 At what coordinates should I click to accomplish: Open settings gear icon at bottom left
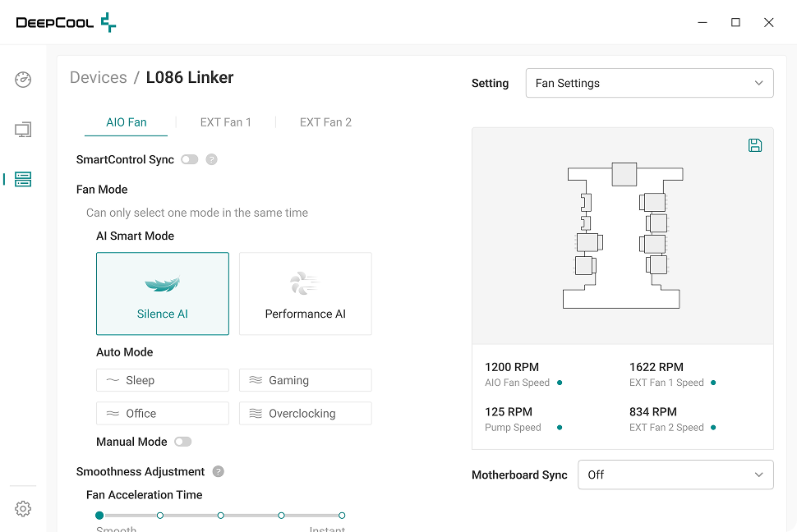point(23,509)
